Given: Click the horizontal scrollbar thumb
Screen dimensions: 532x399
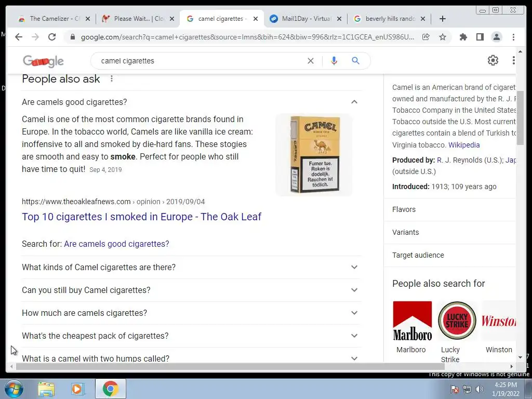Looking at the screenshot, I should tap(230, 366).
